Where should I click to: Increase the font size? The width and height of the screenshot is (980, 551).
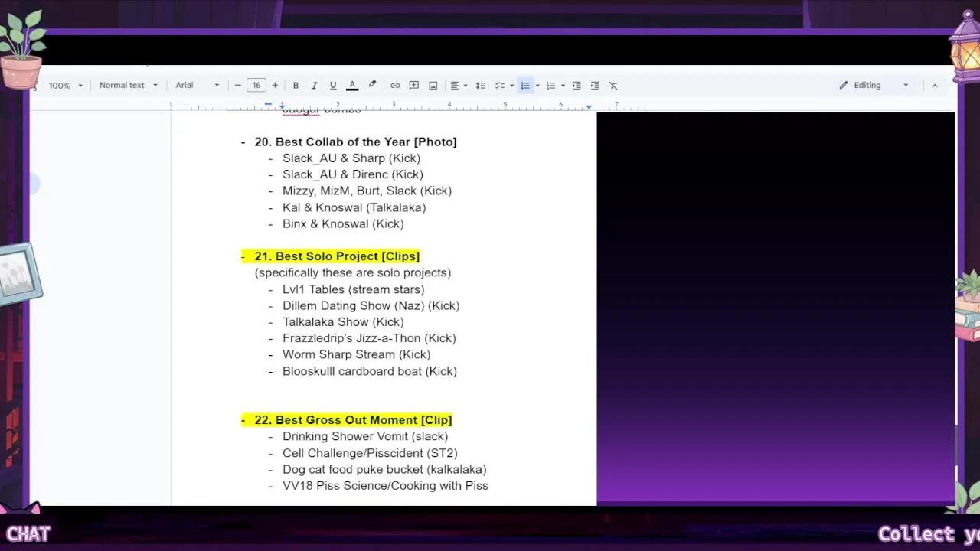275,86
